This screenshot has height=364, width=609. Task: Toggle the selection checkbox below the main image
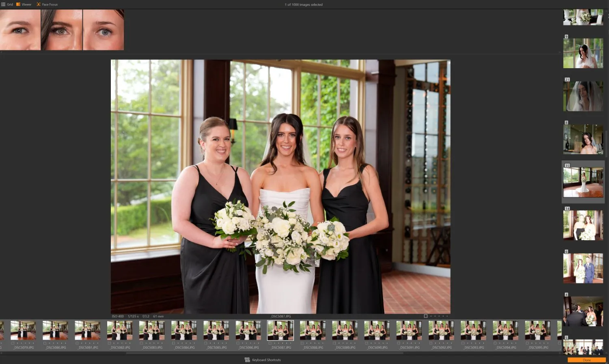click(x=425, y=315)
